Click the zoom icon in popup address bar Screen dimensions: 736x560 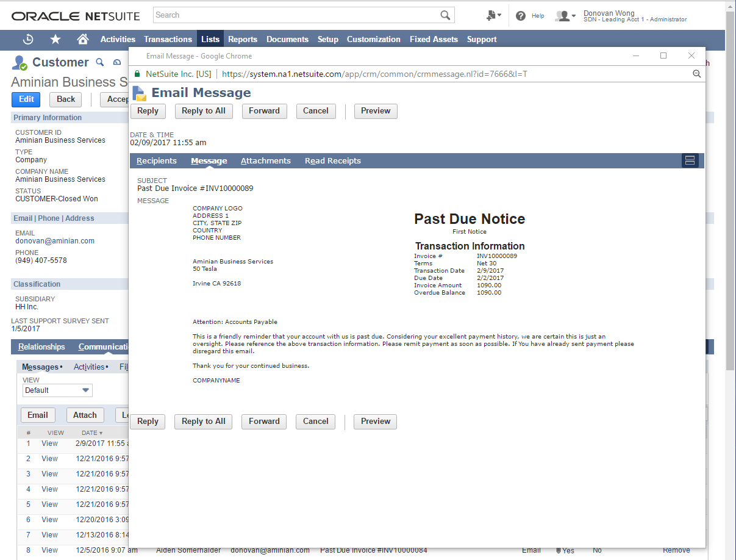697,74
